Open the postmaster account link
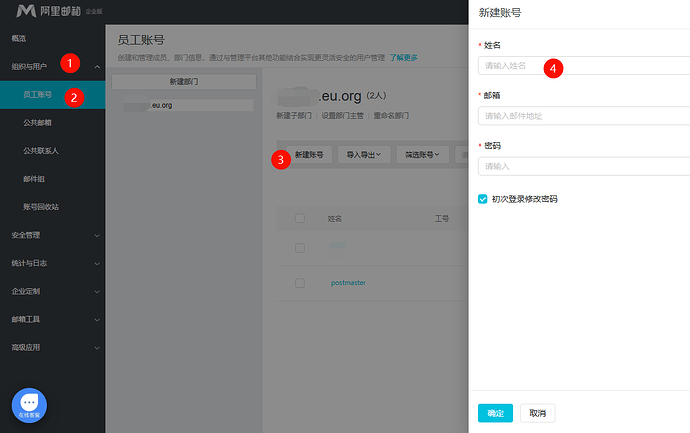Viewport: 690px width, 433px height. pyautogui.click(x=348, y=283)
